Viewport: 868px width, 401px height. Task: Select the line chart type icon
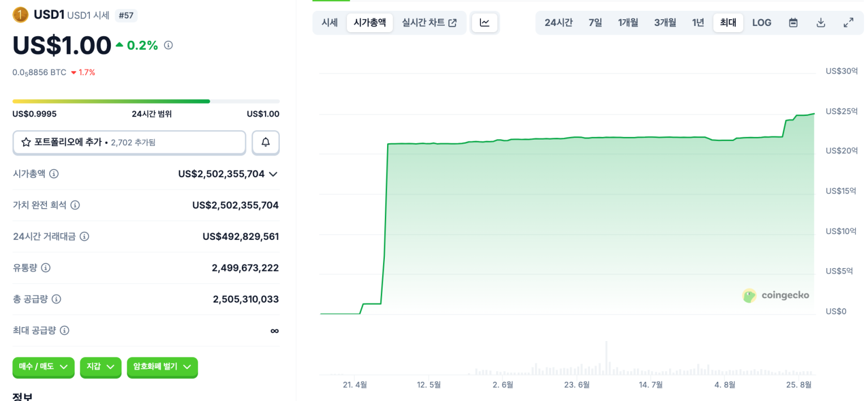pyautogui.click(x=484, y=22)
